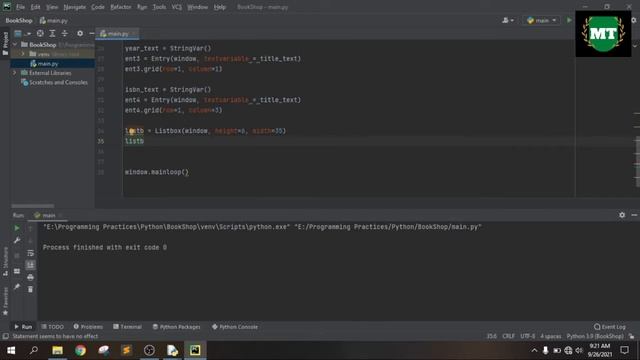Open the Navigate menu
The height and width of the screenshot is (360, 640).
click(x=75, y=7)
